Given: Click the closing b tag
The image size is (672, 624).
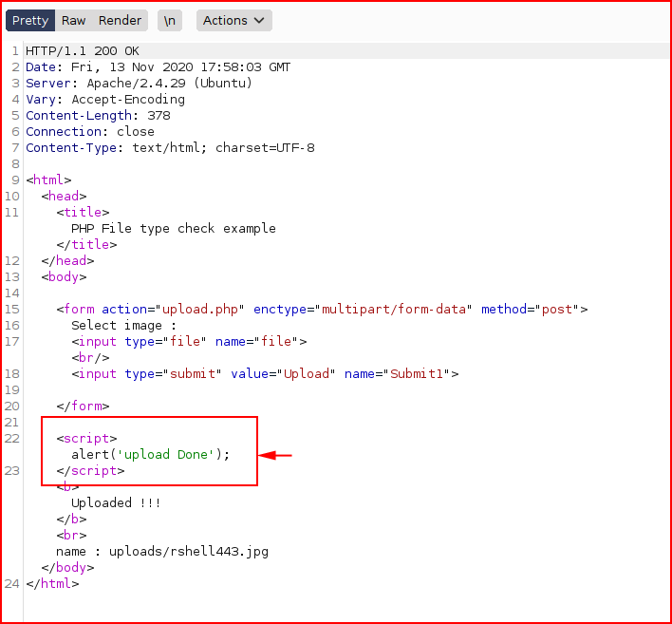Looking at the screenshot, I should click(71, 520).
